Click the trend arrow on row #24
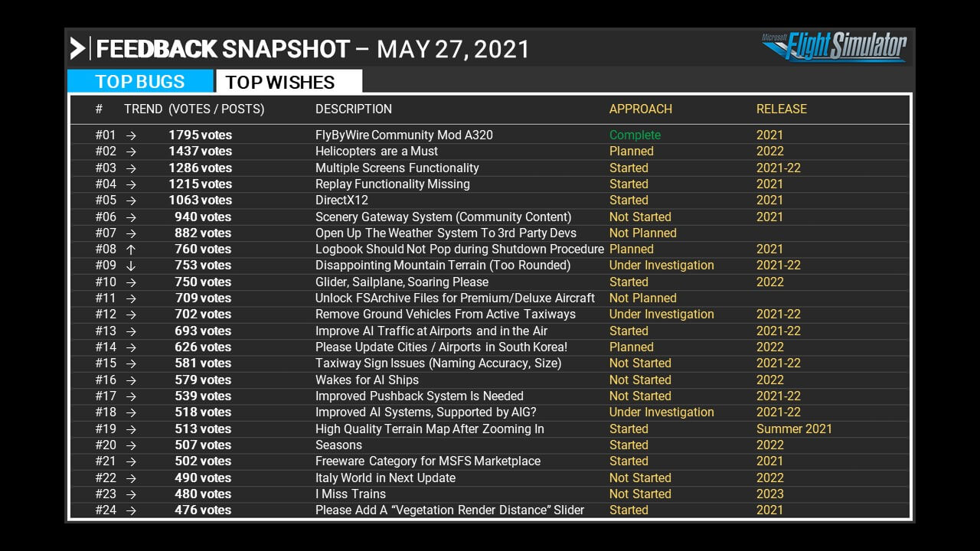The height and width of the screenshot is (551, 980). pos(131,510)
